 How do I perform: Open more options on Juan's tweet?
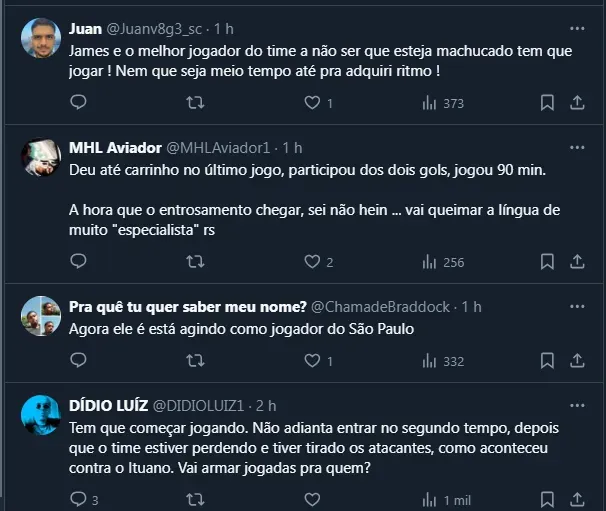(575, 26)
